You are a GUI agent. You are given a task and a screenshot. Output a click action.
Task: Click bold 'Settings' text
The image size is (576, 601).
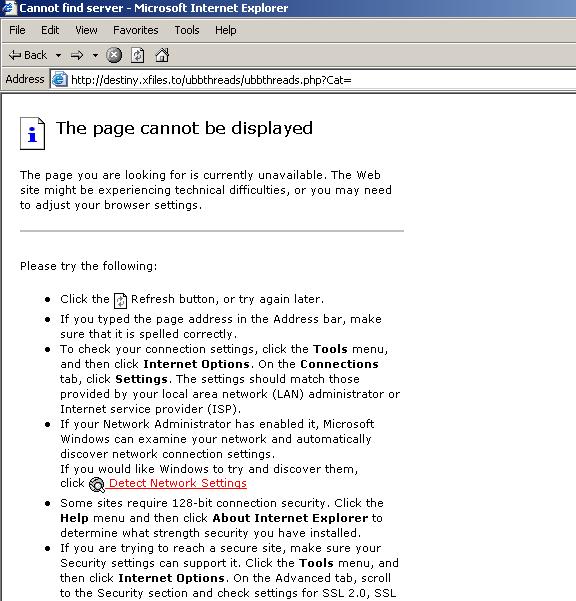pyautogui.click(x=141, y=379)
